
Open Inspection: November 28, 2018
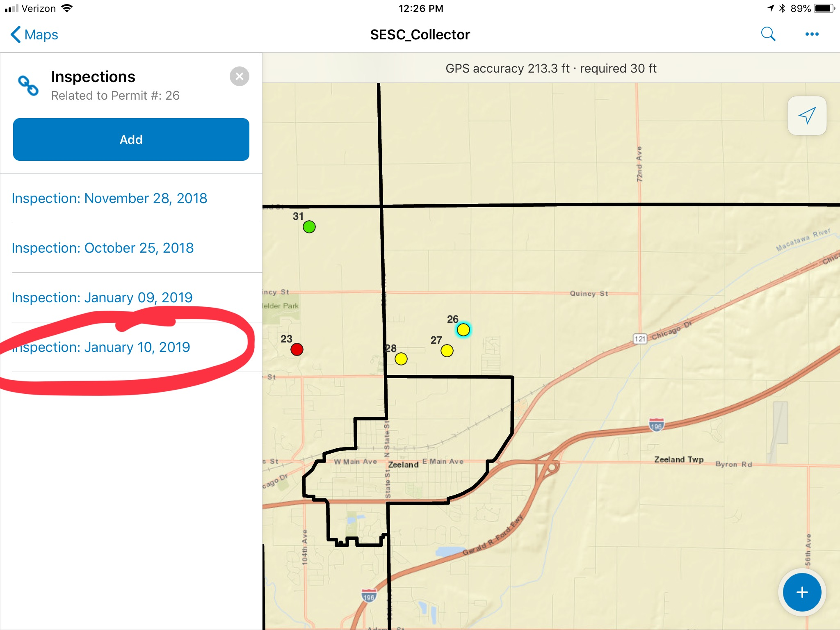(131, 199)
